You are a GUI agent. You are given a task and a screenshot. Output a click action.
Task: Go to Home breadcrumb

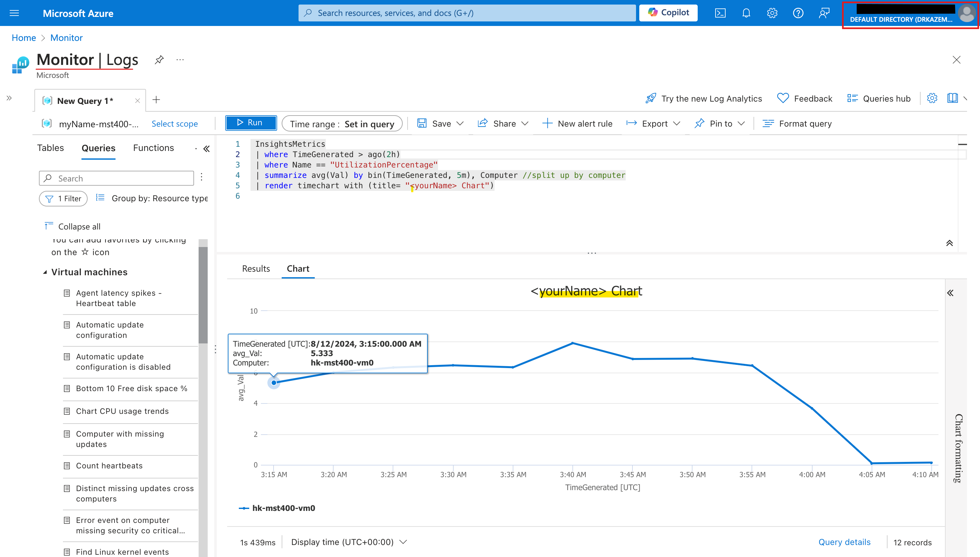point(24,38)
